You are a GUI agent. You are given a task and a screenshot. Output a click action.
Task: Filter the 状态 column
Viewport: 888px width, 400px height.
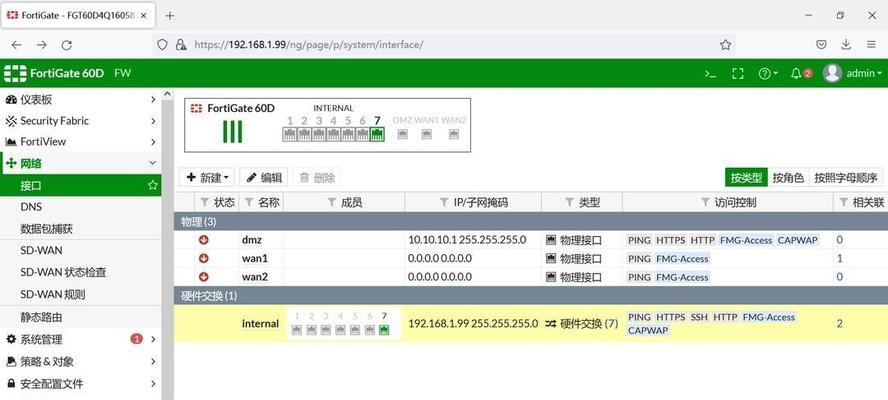click(x=204, y=202)
